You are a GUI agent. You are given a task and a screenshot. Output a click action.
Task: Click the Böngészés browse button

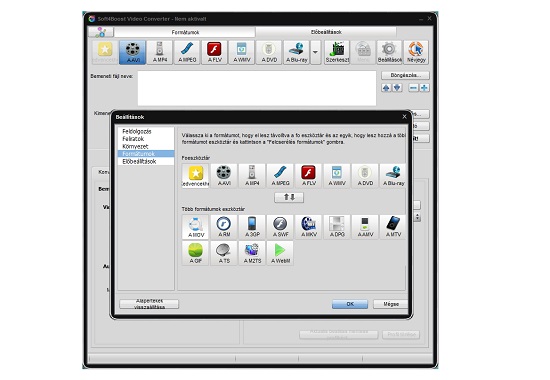tap(405, 75)
